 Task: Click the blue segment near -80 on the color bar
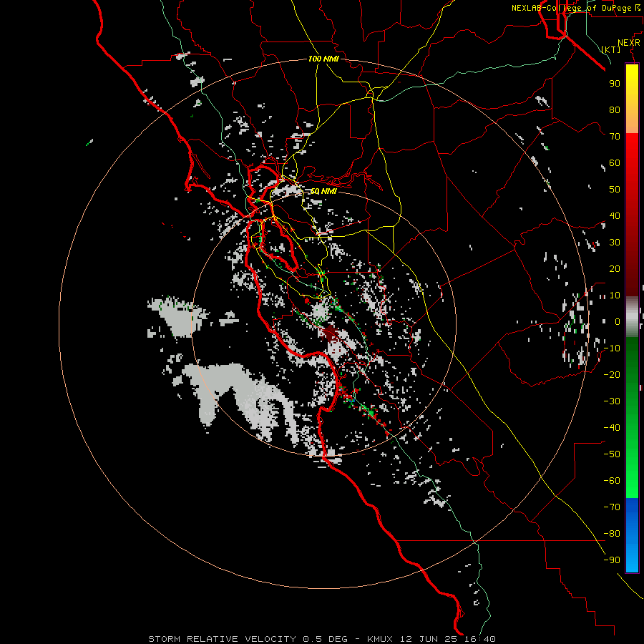click(632, 534)
